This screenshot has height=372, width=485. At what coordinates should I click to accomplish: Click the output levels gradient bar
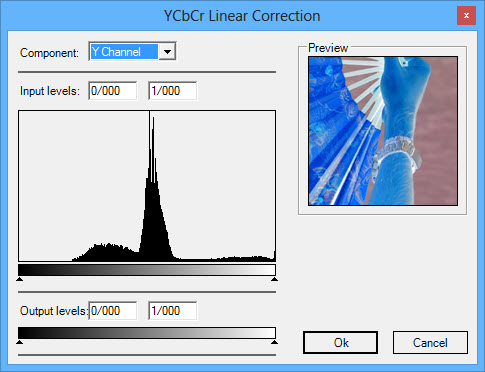[147, 333]
